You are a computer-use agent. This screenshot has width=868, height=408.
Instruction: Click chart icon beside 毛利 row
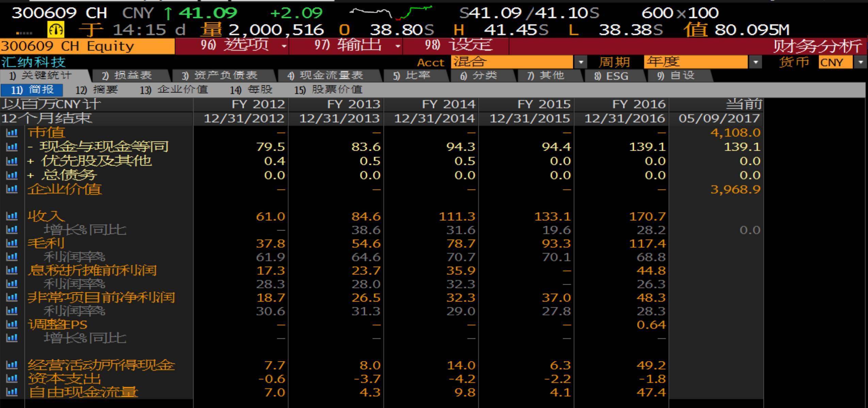click(12, 243)
